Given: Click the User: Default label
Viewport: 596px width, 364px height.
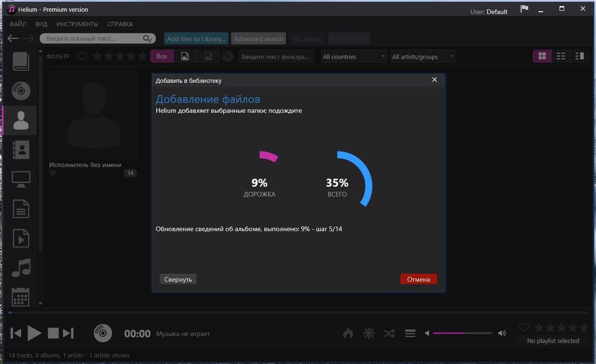Looking at the screenshot, I should point(489,12).
